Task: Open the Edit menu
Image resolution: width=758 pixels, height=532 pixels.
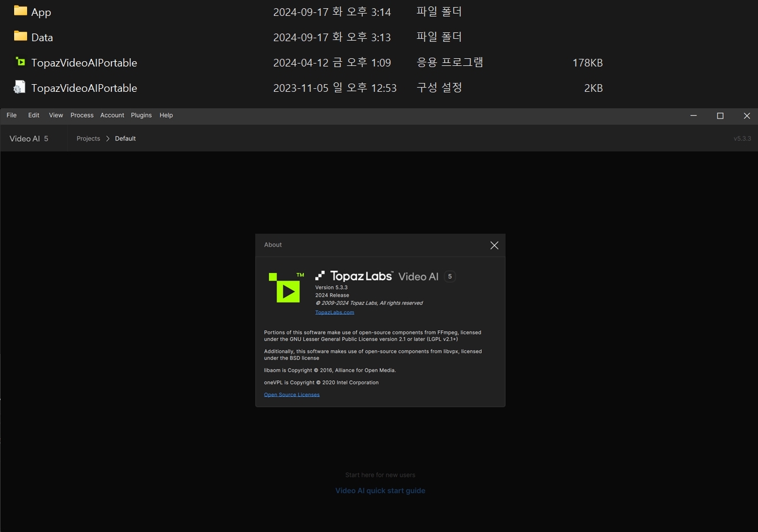Action: 34,115
